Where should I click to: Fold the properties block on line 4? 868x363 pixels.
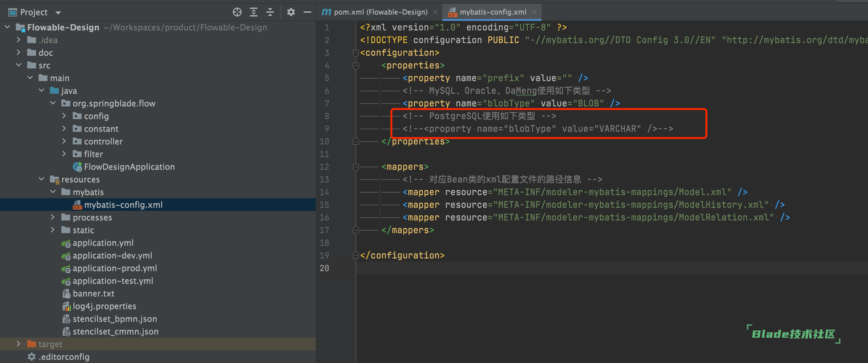[356, 66]
